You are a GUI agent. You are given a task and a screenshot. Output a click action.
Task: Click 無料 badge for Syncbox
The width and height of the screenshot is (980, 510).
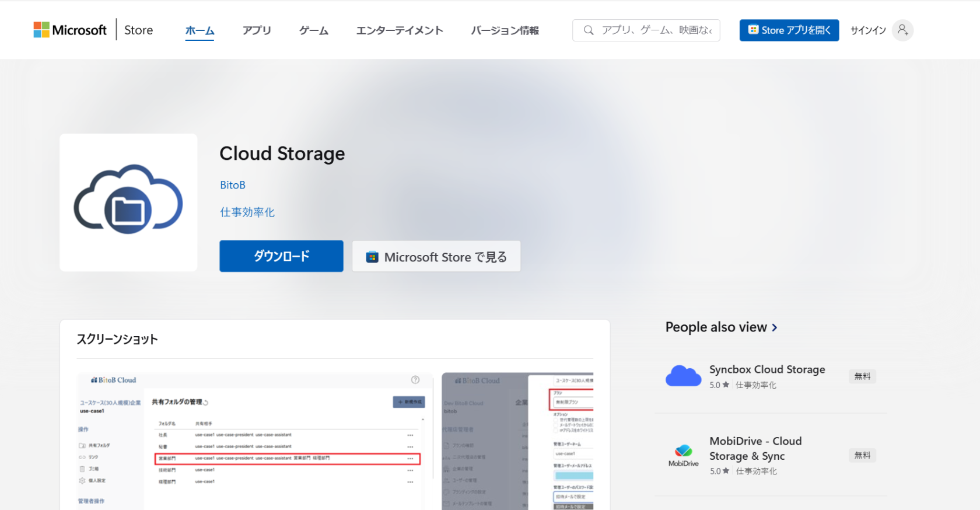(x=862, y=376)
